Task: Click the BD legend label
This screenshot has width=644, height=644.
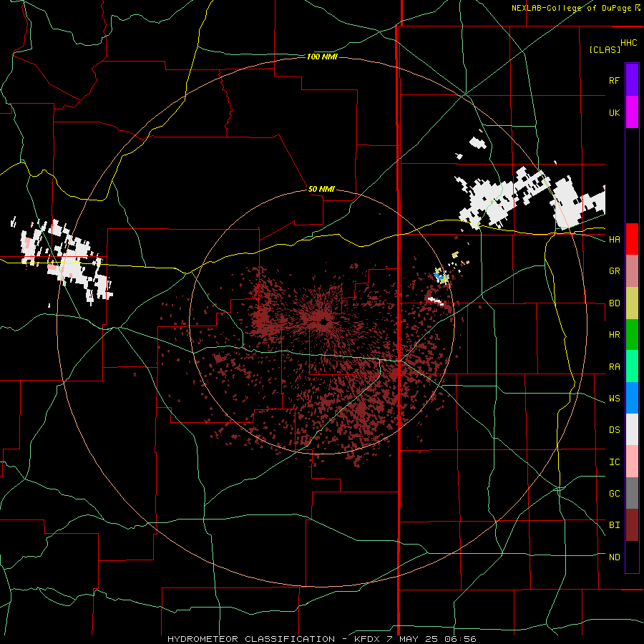Action: (x=614, y=303)
